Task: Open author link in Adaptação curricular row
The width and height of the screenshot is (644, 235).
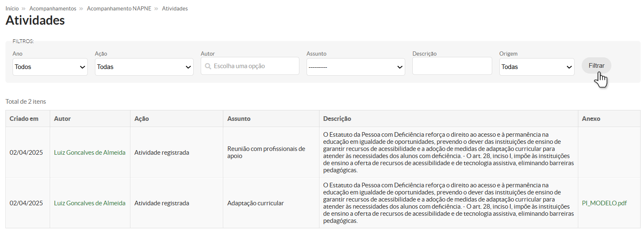Action: point(89,203)
